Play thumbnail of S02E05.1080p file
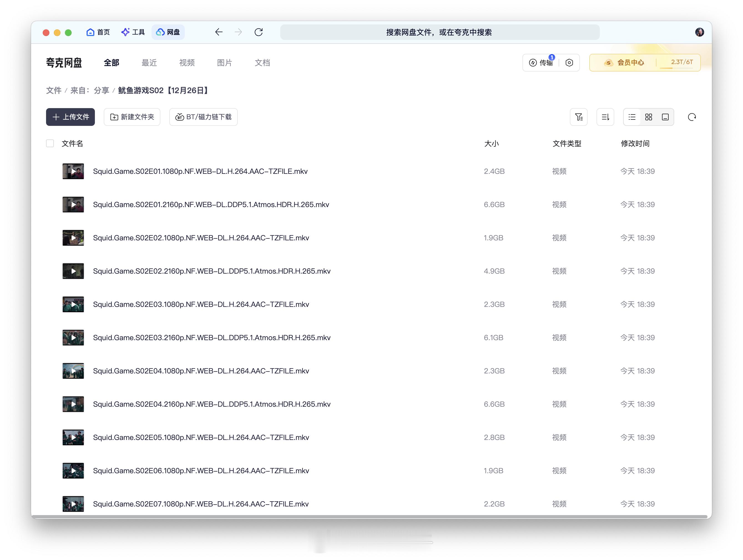743x560 pixels. [73, 437]
